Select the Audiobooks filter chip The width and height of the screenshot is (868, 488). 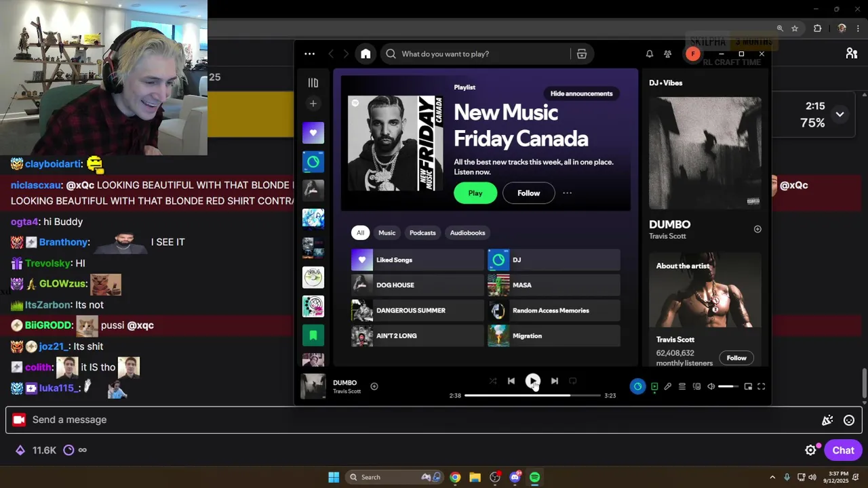click(468, 232)
